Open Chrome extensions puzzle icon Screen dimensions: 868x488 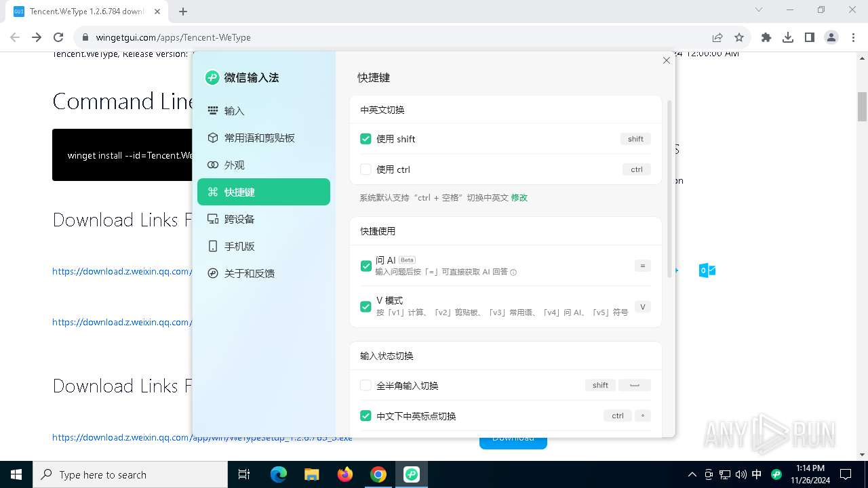point(766,37)
